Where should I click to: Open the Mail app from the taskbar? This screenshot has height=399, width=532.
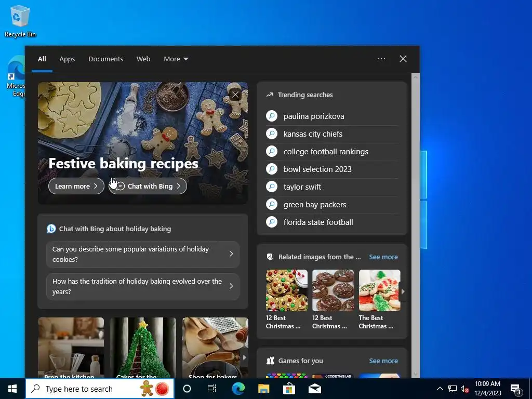[x=314, y=389]
